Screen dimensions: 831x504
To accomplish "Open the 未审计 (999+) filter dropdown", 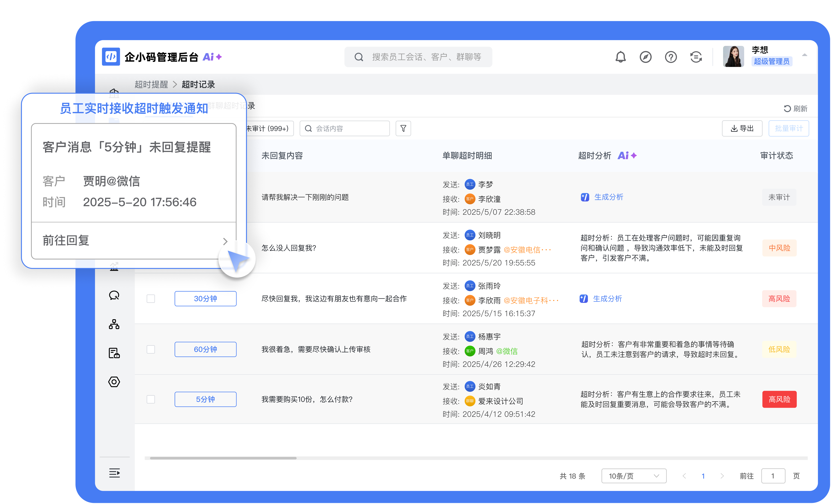I will [x=269, y=129].
